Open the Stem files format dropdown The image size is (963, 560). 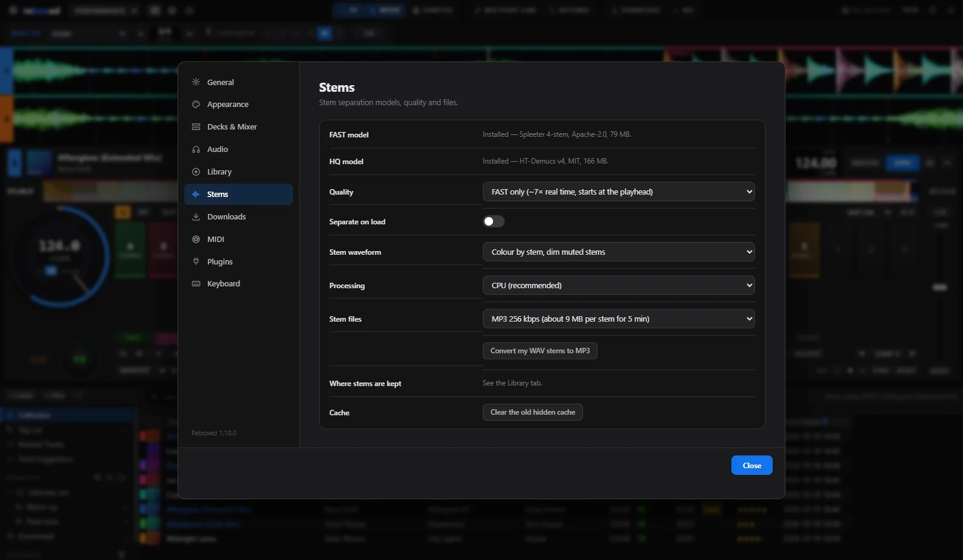(x=618, y=319)
